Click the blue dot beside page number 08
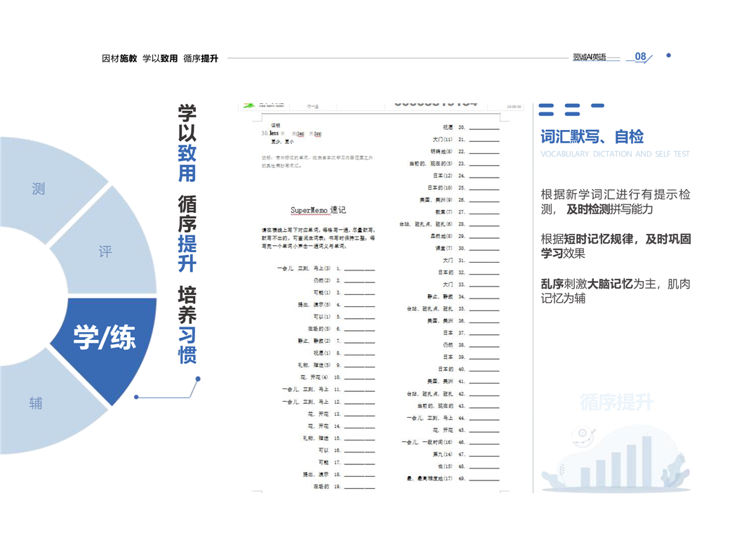The width and height of the screenshot is (756, 557). point(668,55)
